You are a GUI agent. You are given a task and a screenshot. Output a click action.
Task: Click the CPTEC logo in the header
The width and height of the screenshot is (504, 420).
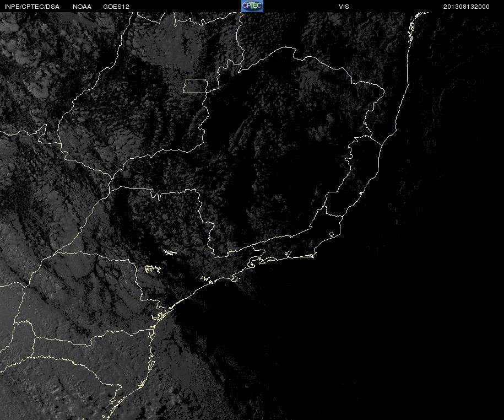point(252,6)
